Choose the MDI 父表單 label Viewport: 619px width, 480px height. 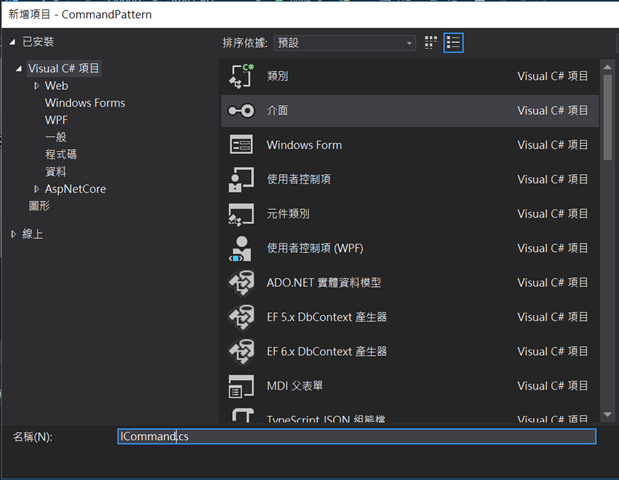tap(295, 386)
